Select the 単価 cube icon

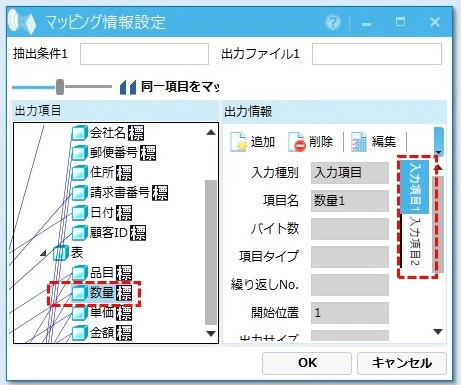80,313
